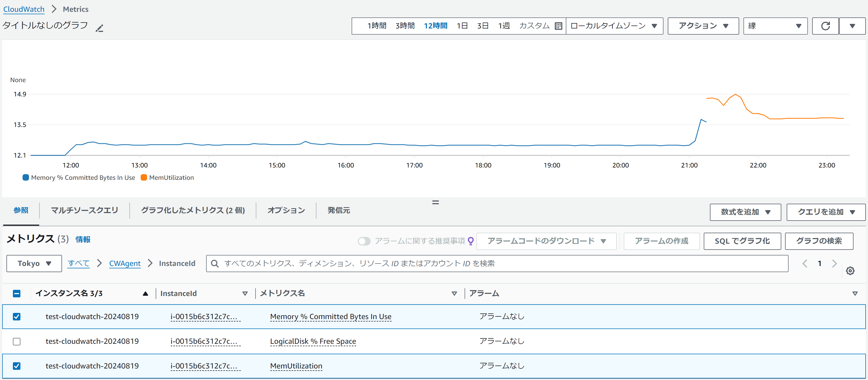
Task: Go to previous metrics page arrow
Action: 805,264
